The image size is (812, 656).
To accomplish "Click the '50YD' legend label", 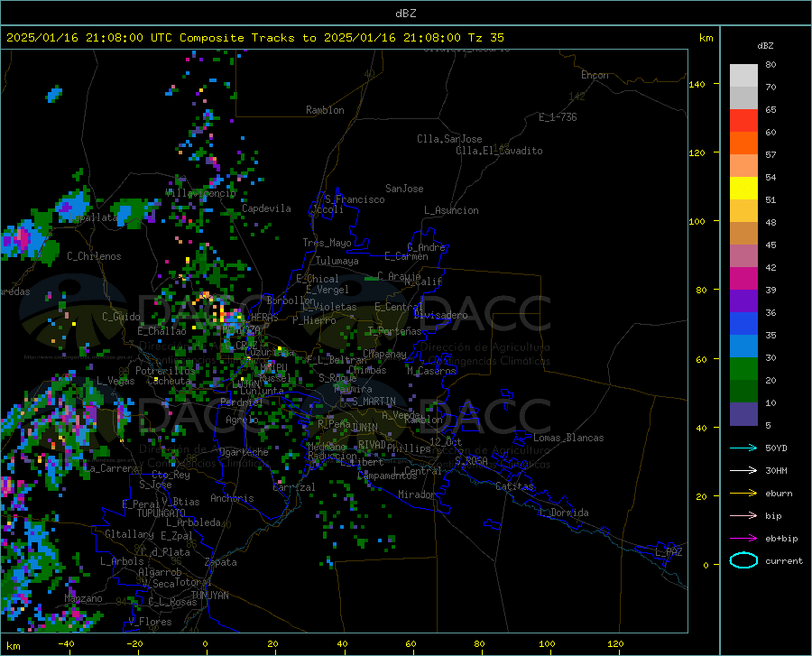I will point(776,448).
